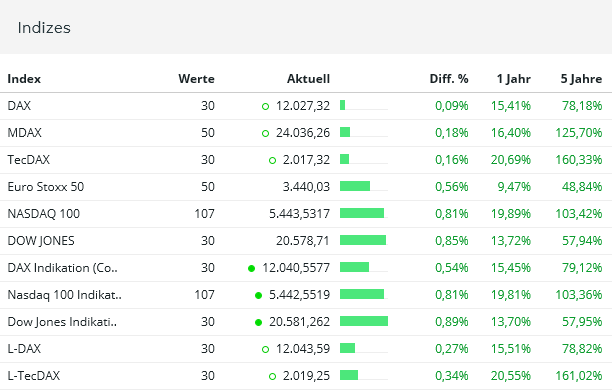Viewport: 613px width, 392px height.
Task: Select the 78,18% five-year value
Action: pyautogui.click(x=582, y=106)
